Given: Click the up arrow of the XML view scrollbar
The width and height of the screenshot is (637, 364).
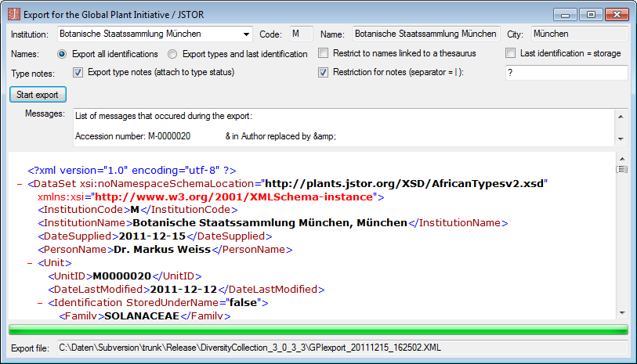Looking at the screenshot, I should pyautogui.click(x=622, y=159).
